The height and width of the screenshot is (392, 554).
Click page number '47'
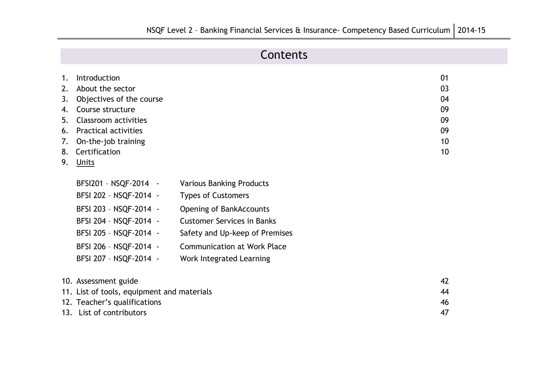(x=444, y=313)
